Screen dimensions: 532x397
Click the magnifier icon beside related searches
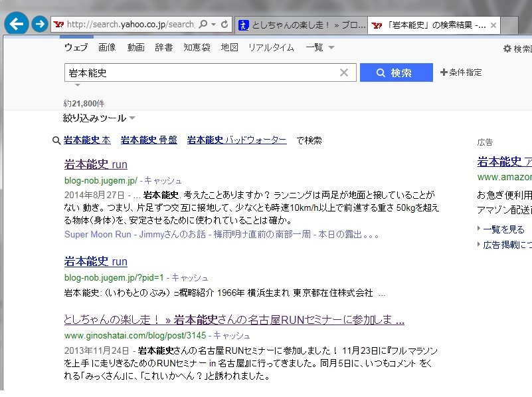pyautogui.click(x=56, y=140)
